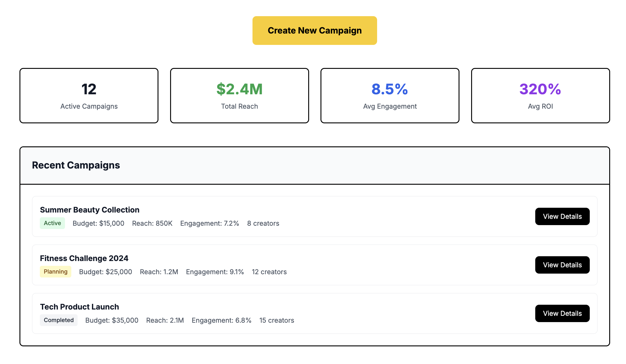Click the Recent Campaigns heading

76,165
